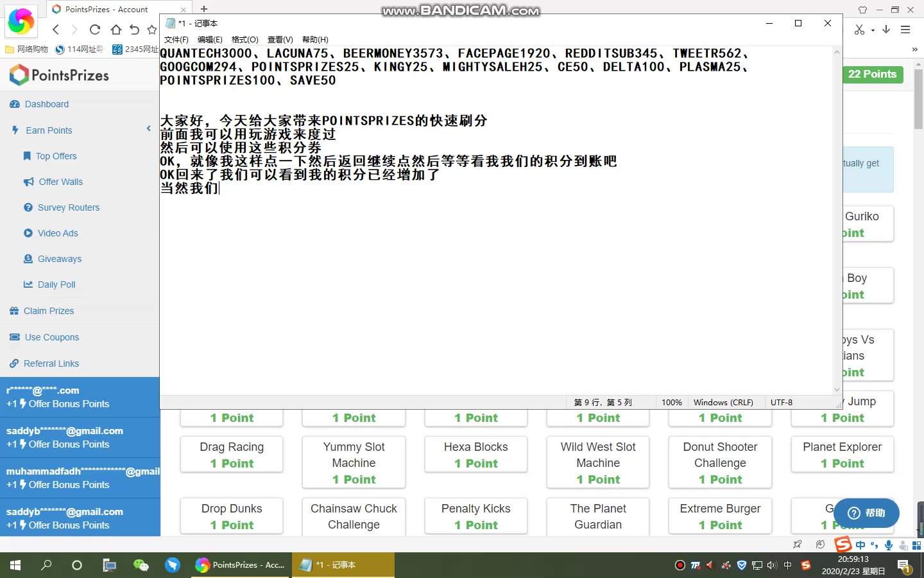Open 网络购物 bookmark folder
The image size is (924, 578).
(27, 49)
